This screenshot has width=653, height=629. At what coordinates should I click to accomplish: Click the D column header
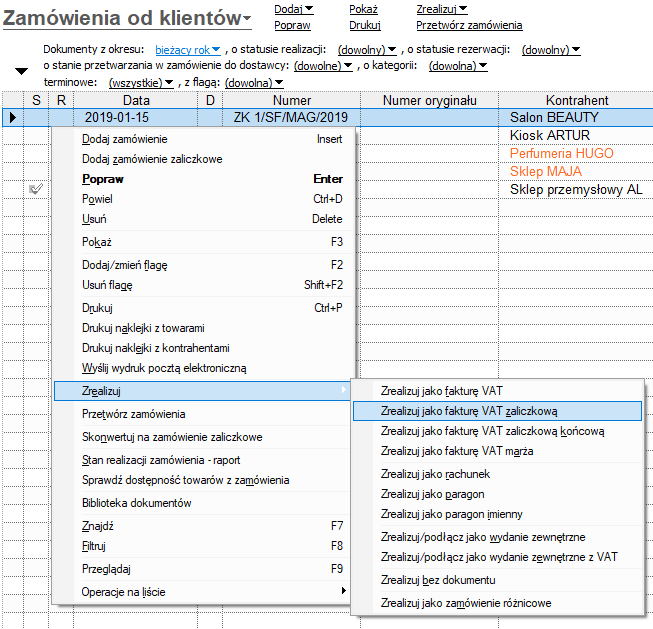coord(210,100)
